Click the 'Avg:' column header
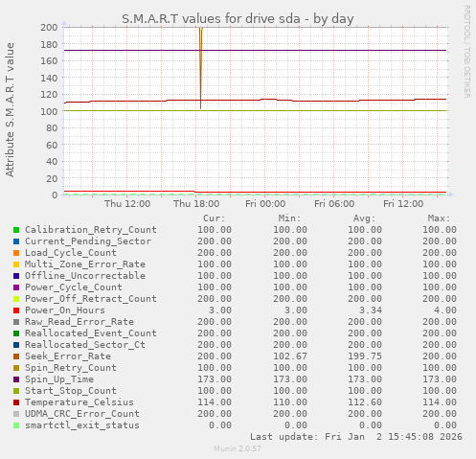 [x=364, y=218]
